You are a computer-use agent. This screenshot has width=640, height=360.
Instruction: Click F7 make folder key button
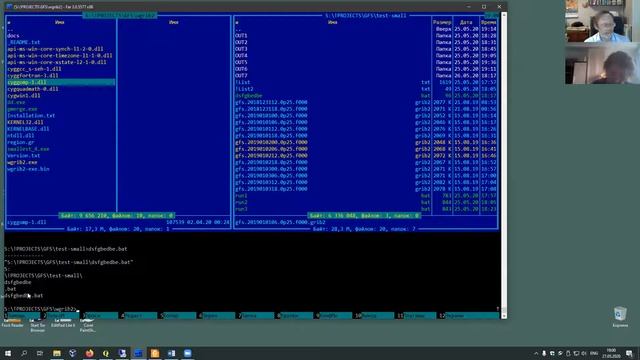[255, 316]
